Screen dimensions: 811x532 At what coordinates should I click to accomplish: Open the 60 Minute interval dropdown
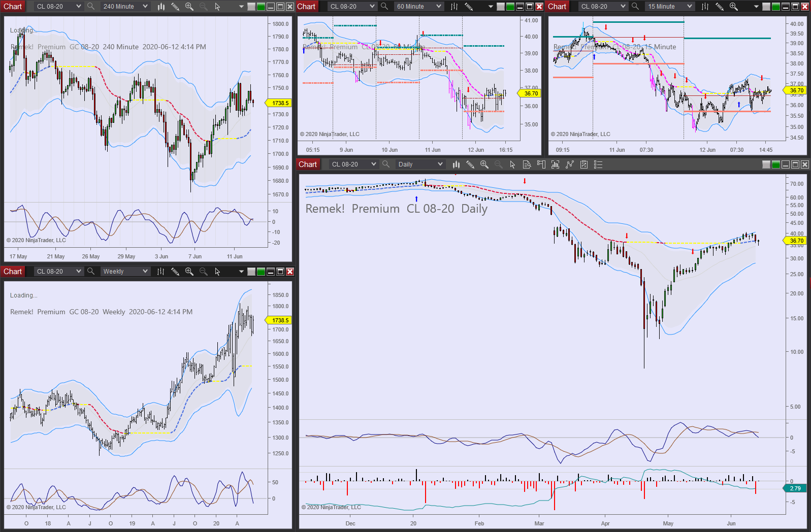pyautogui.click(x=418, y=7)
